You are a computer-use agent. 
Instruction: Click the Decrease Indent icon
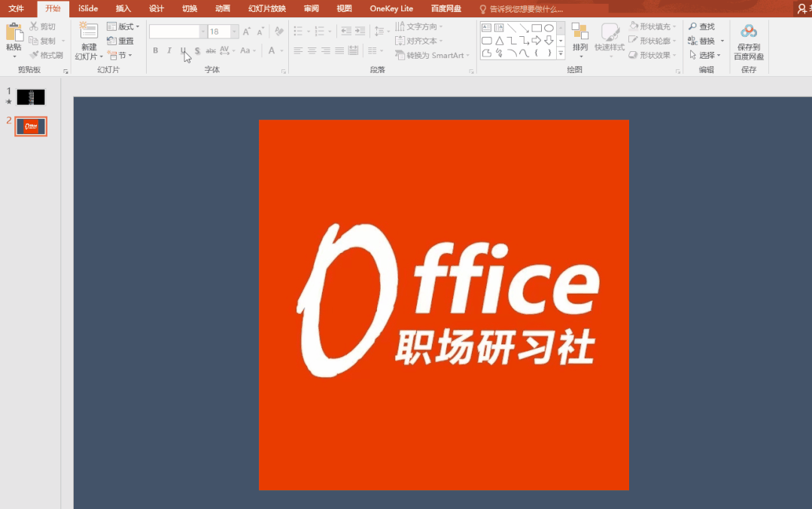coord(346,32)
